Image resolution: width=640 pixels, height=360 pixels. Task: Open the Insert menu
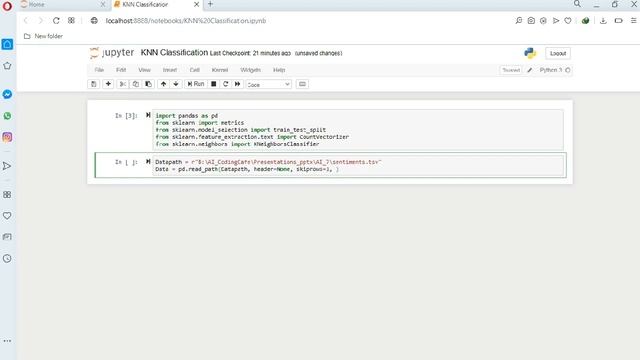pos(170,70)
